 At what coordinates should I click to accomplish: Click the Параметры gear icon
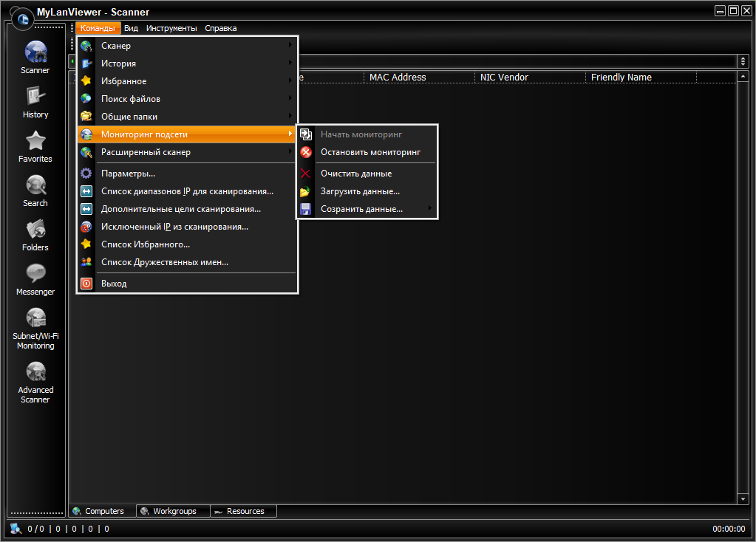pyautogui.click(x=86, y=174)
